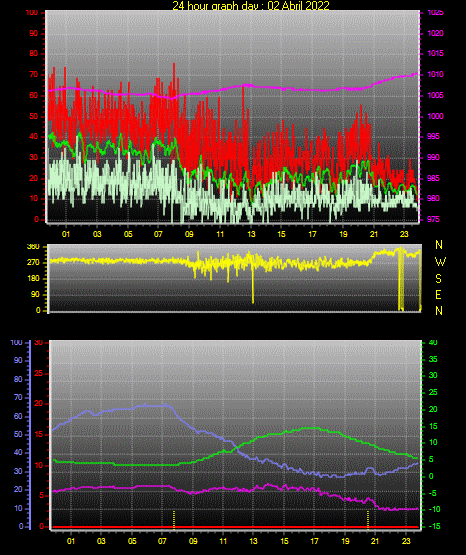
Task: Click the yellow dotted sunrise marker near 08
Action: [174, 520]
